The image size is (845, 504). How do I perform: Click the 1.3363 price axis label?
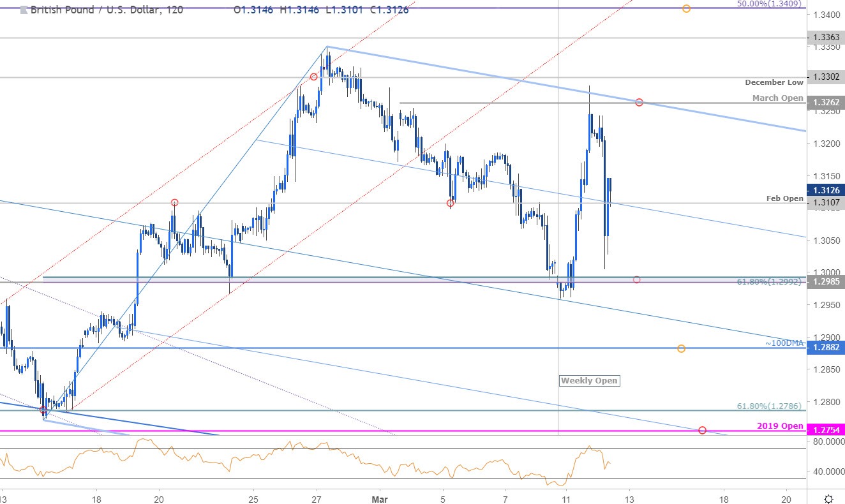(825, 38)
